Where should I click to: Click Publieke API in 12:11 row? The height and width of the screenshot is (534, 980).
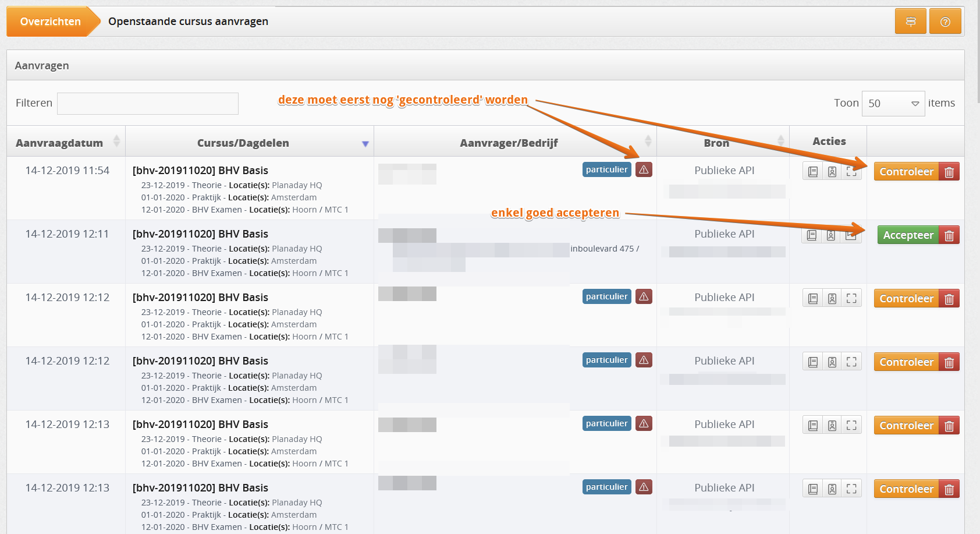724,234
